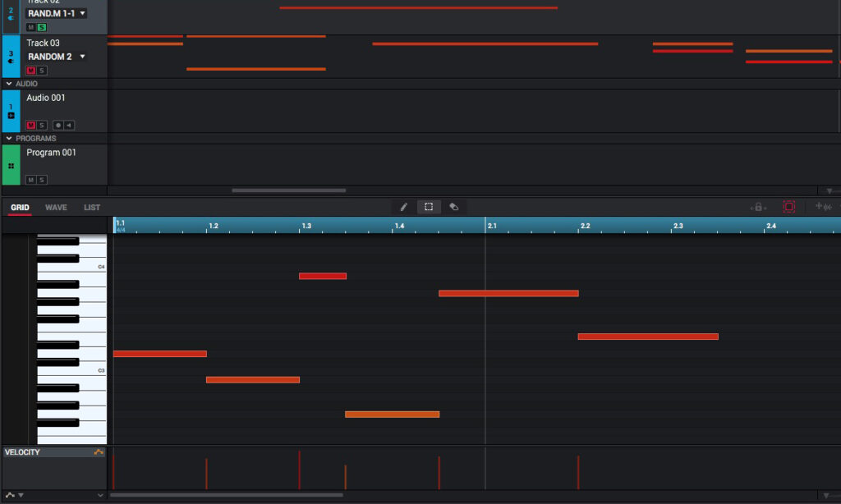This screenshot has height=504, width=841.
Task: Click bar marker 1.2 on the ruler
Action: (214, 226)
